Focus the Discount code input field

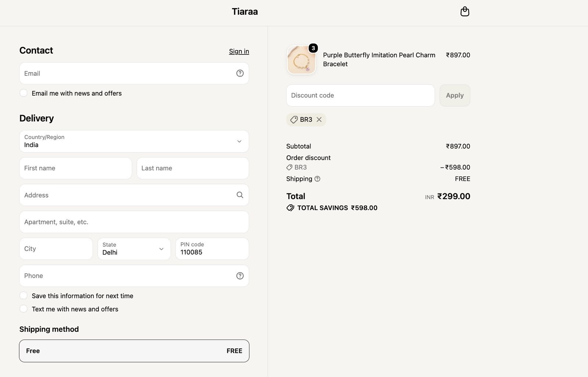point(361,95)
